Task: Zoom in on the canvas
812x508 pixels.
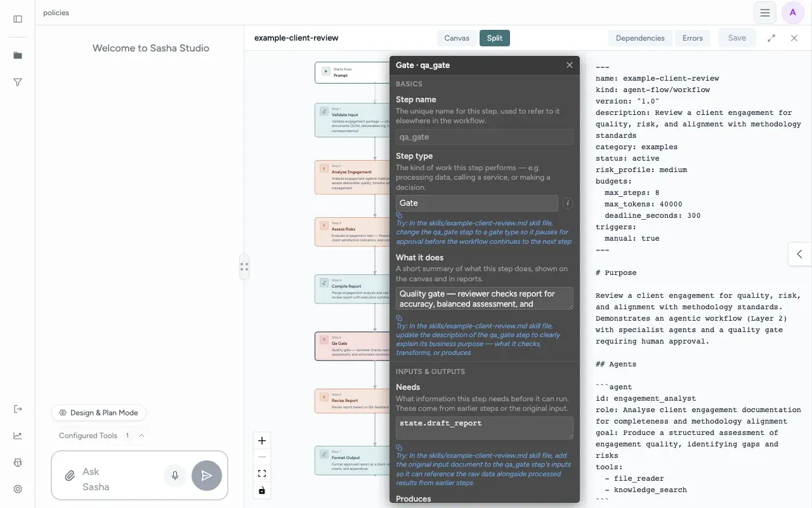Action: point(262,441)
